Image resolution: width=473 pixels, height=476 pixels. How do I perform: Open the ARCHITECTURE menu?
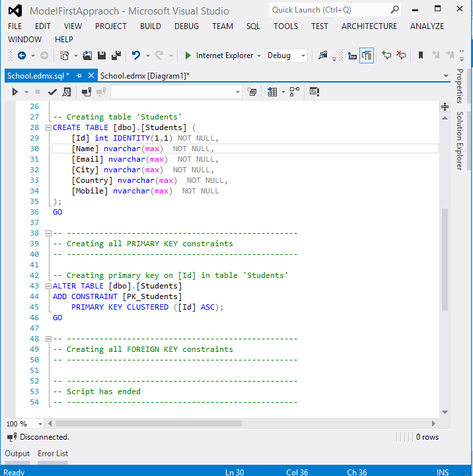pos(369,26)
